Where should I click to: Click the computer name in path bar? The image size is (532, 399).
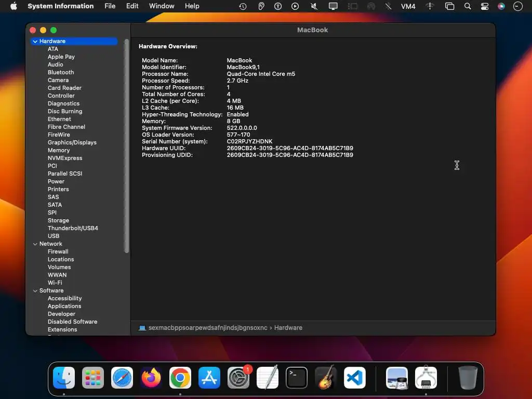click(x=208, y=328)
